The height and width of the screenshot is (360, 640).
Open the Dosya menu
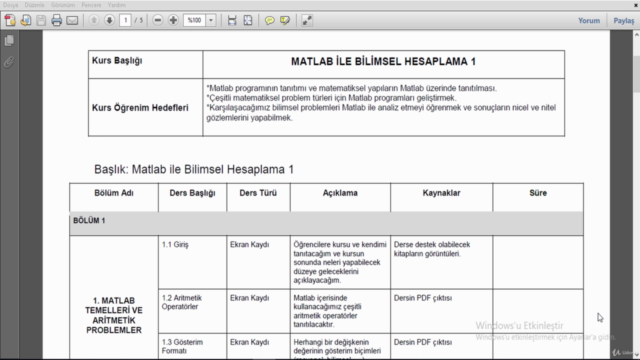11,5
